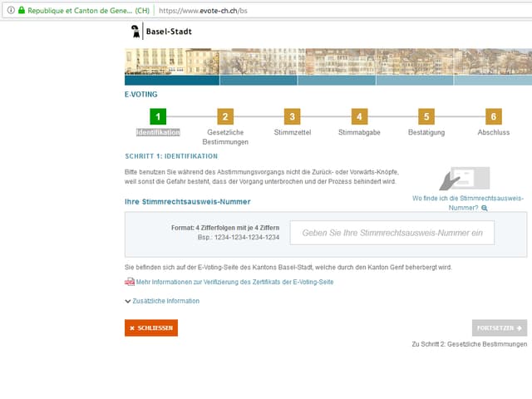Click the Basel-Stadt header text
The width and height of the screenshot is (532, 399).
coord(169,32)
